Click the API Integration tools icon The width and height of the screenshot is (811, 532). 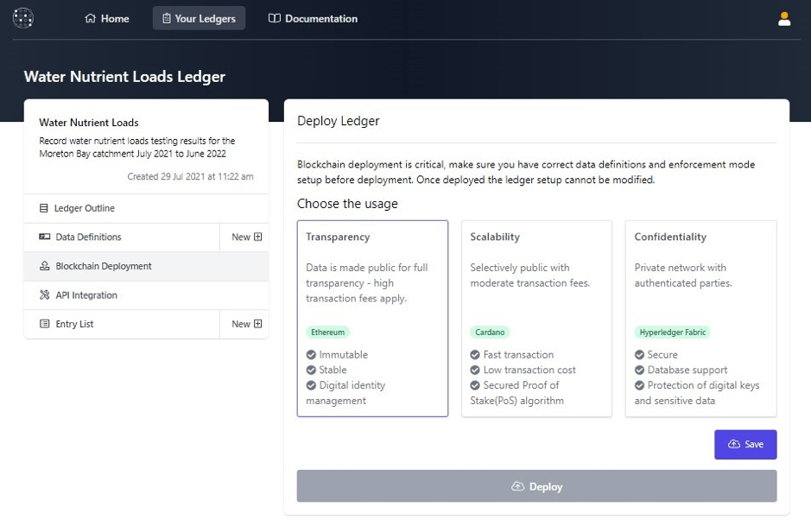click(x=45, y=294)
